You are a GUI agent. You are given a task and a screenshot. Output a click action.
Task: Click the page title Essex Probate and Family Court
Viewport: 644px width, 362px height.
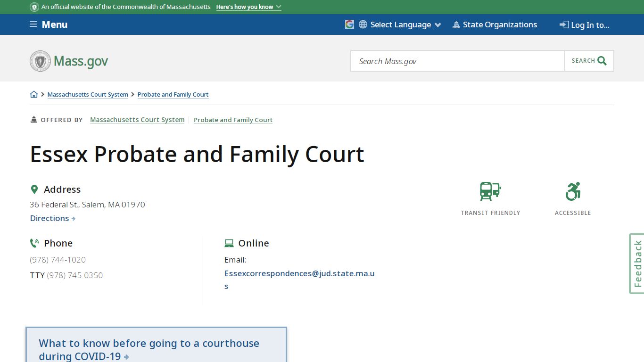[197, 154]
